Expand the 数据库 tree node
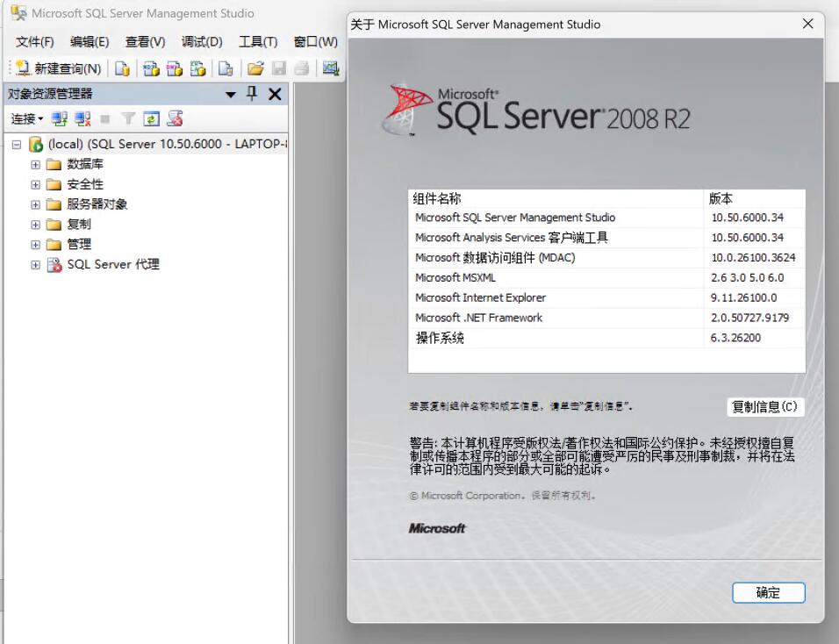The height and width of the screenshot is (644, 839). pyautogui.click(x=36, y=164)
